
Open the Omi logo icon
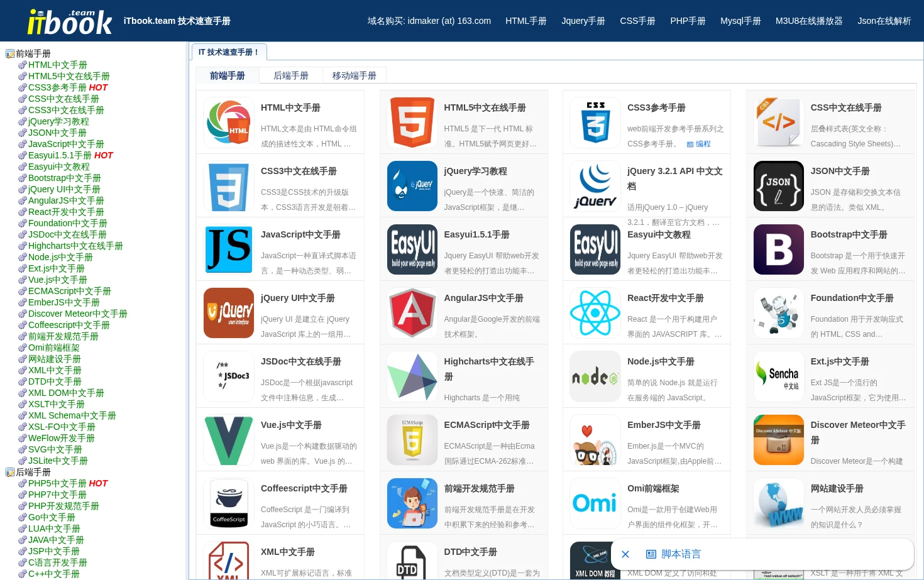(x=595, y=503)
